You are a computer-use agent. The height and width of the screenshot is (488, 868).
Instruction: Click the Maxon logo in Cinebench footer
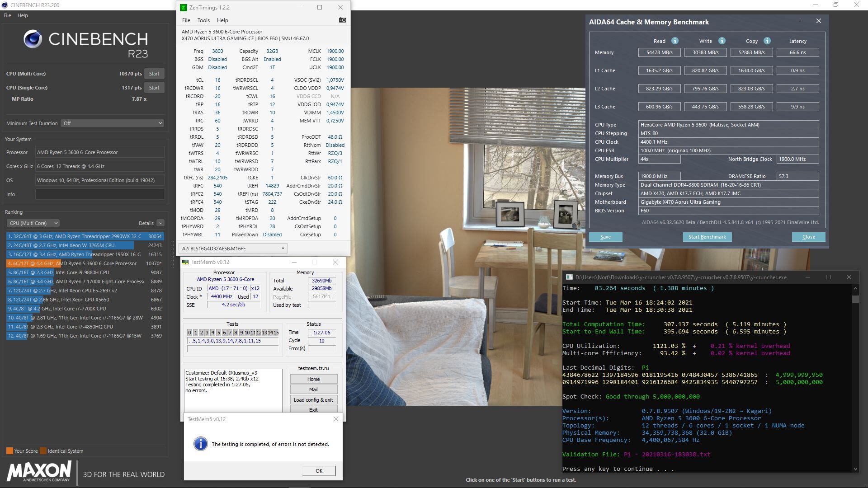39,472
